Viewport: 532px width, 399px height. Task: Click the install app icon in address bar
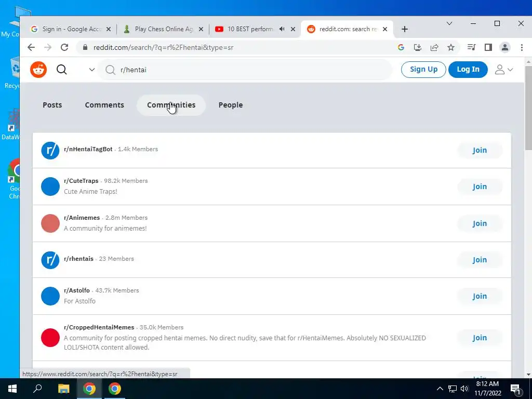[x=417, y=47]
